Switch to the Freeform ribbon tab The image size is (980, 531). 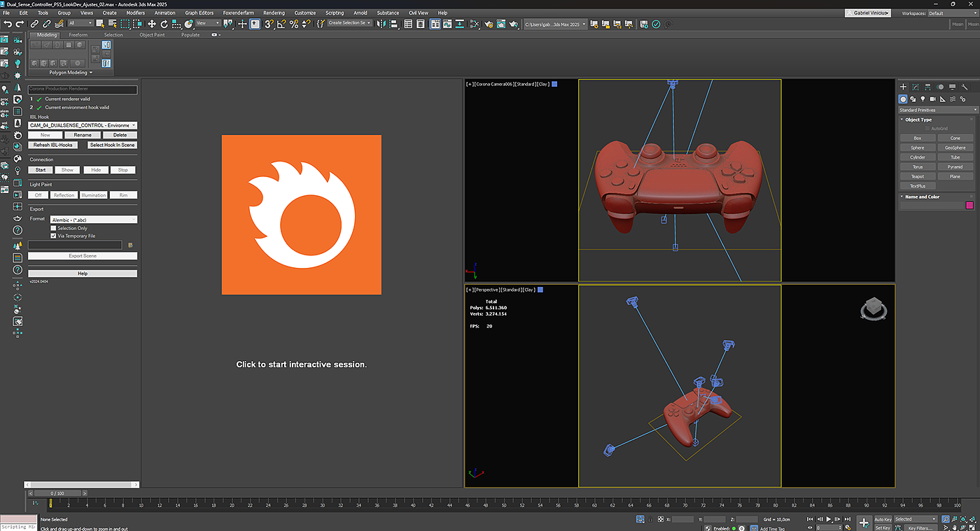coord(78,35)
